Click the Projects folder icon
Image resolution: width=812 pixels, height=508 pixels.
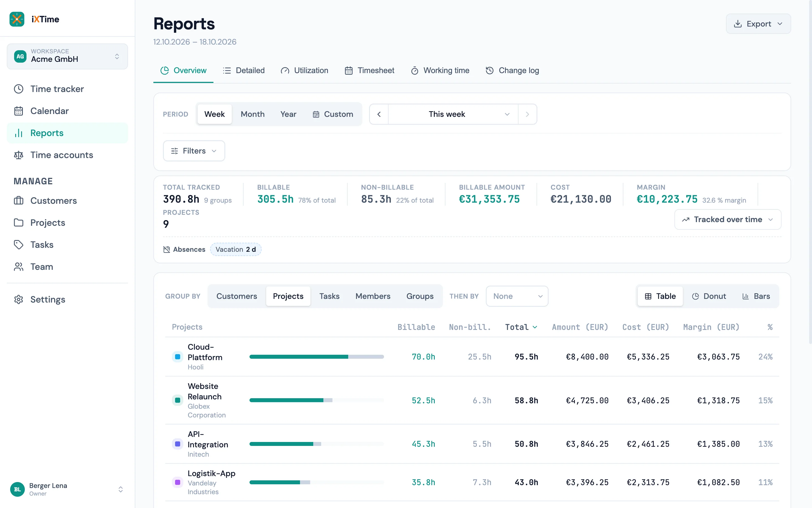[x=18, y=222]
